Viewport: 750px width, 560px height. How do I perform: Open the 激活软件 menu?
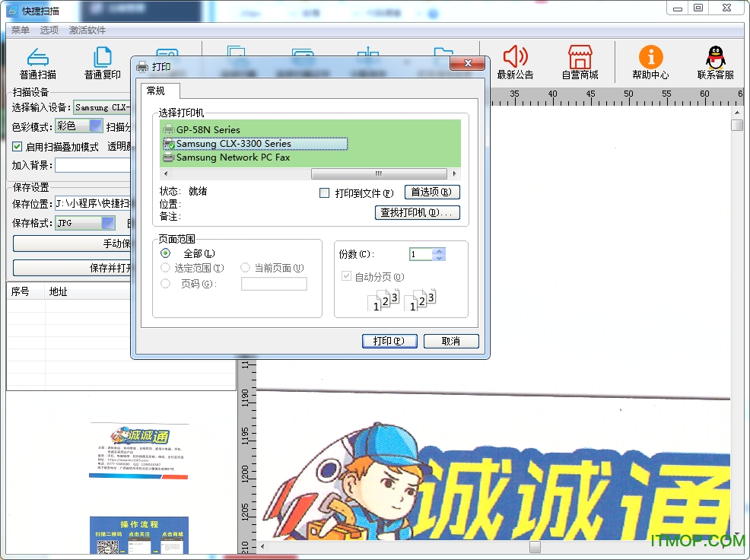pyautogui.click(x=87, y=30)
